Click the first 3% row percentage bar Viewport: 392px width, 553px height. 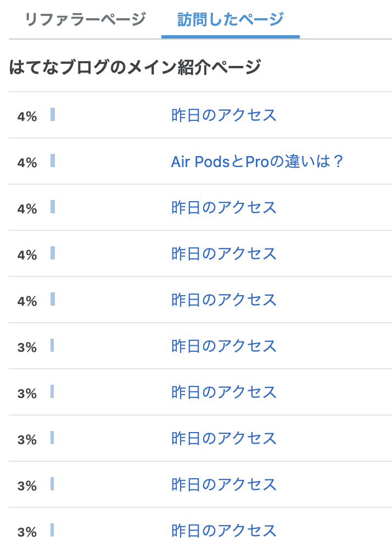tap(52, 345)
